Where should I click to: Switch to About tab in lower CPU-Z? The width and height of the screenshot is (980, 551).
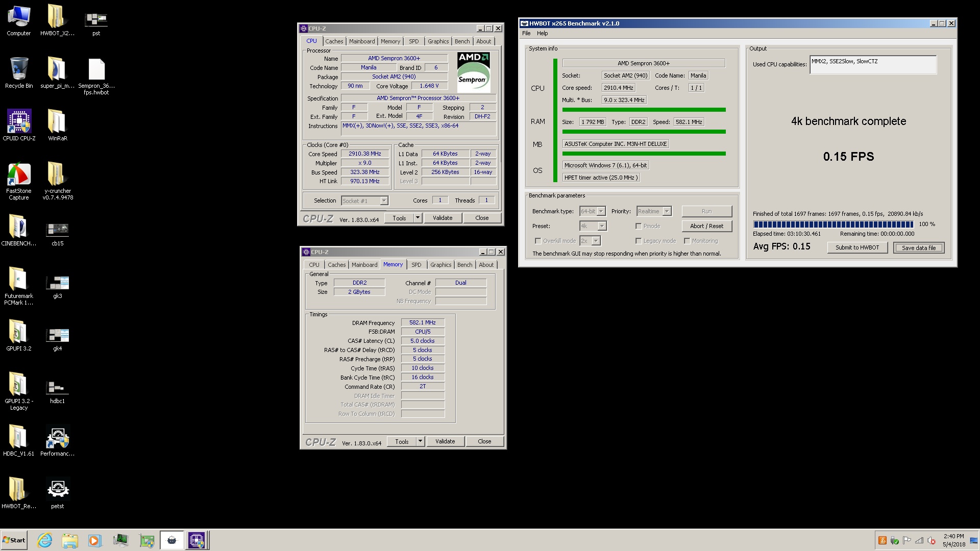486,265
